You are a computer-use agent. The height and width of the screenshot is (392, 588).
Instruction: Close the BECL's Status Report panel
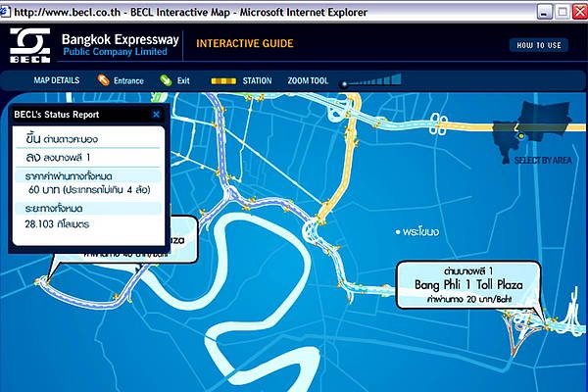(x=157, y=115)
